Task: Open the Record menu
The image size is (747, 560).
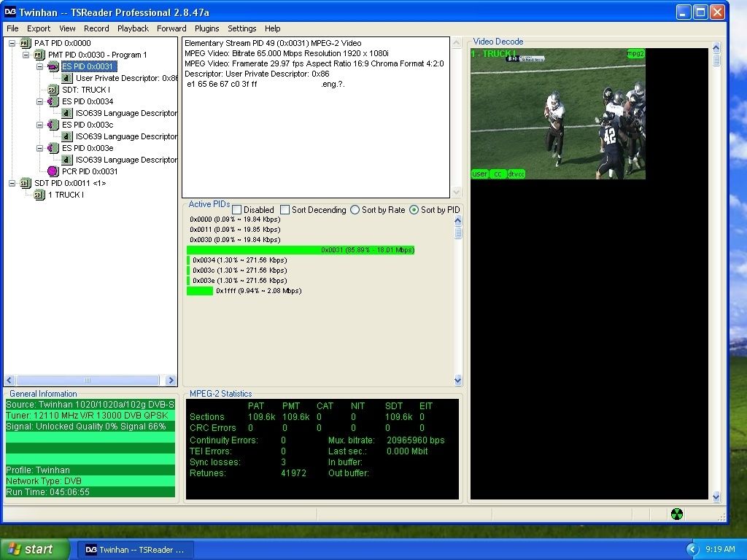Action: 96,28
